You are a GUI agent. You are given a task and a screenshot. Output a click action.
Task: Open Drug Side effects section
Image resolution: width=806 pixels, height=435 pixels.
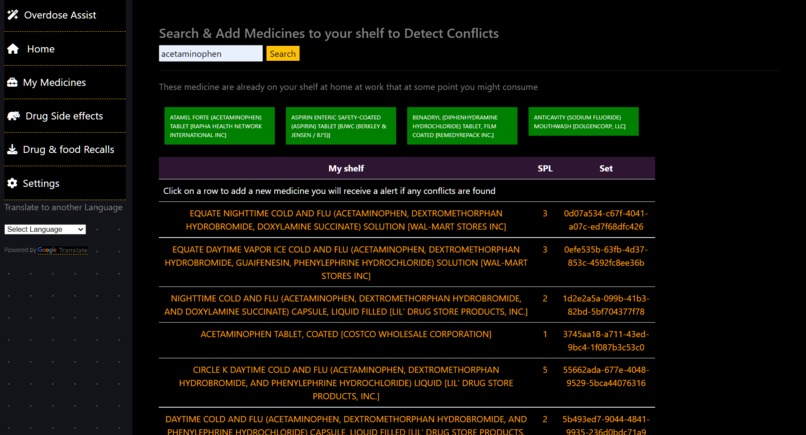tap(65, 116)
